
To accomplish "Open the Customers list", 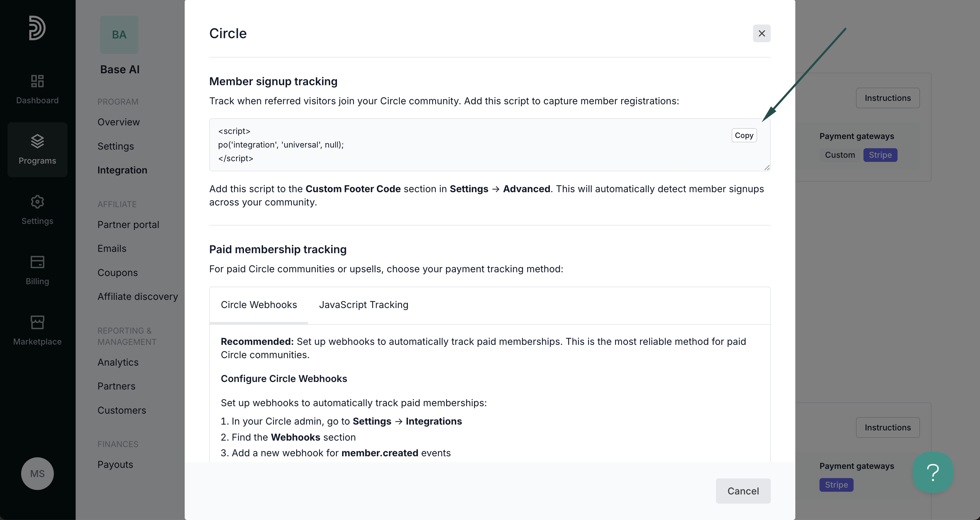I will [x=122, y=410].
